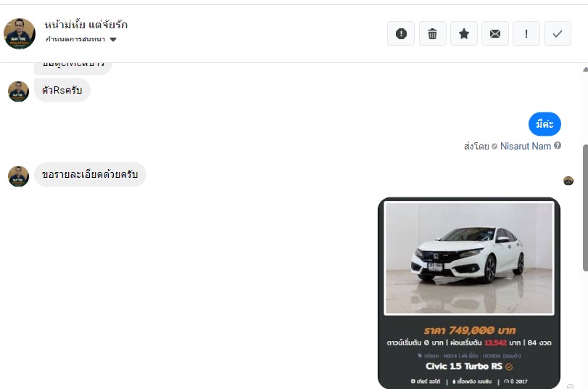
Task: Select the sent message มีค่ะ
Action: [x=544, y=124]
